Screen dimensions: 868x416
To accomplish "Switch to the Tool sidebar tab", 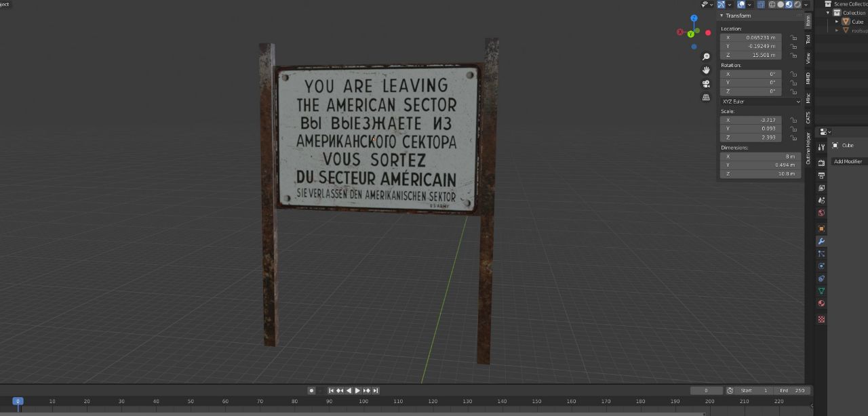I will point(808,39).
